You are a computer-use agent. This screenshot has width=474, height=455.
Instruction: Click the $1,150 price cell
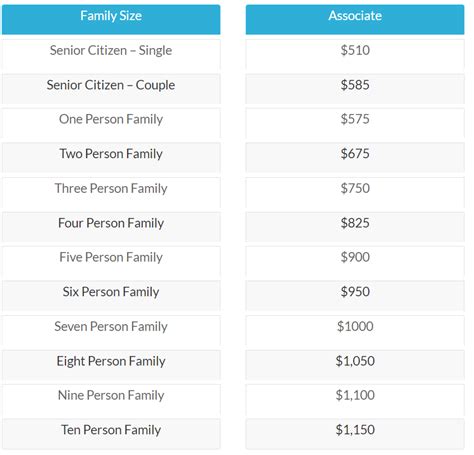pos(355,434)
